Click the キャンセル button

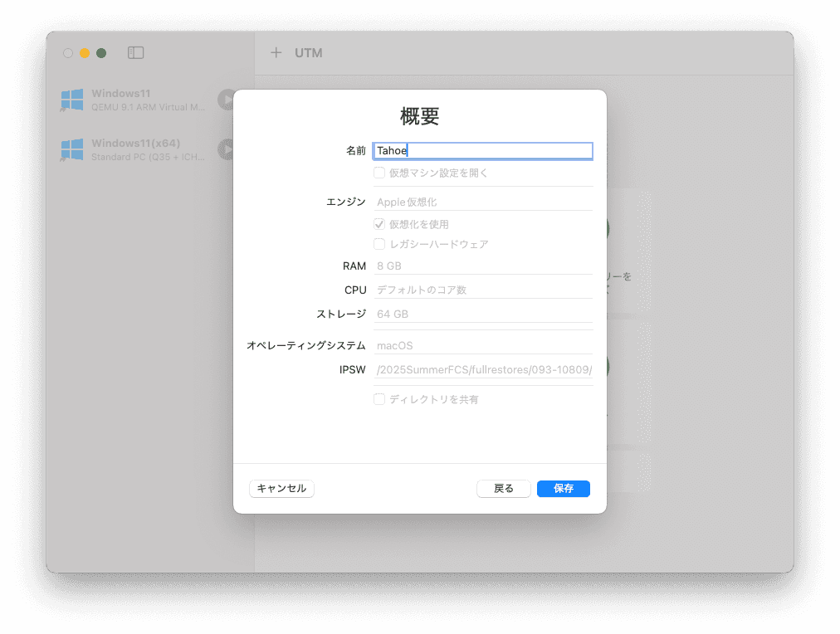[281, 488]
